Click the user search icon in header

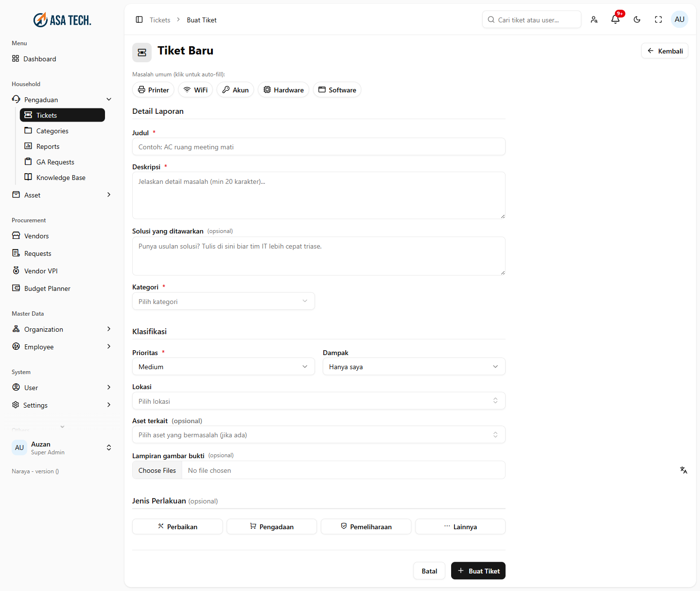[x=594, y=19]
